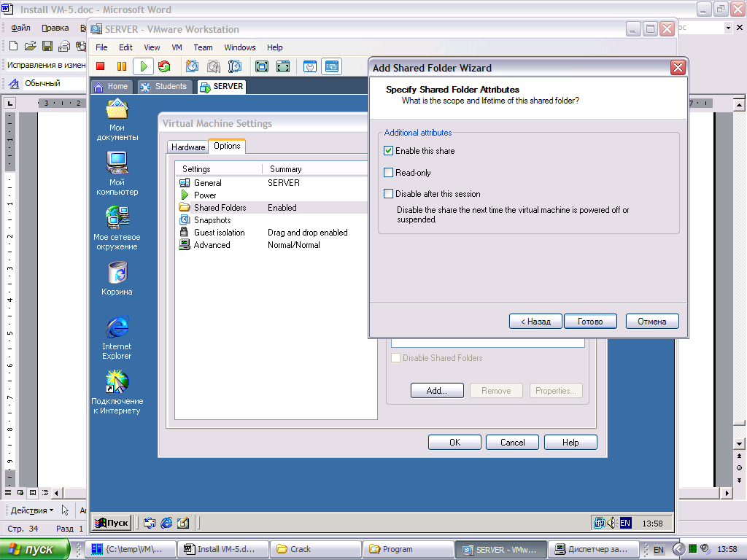Open Корзина recycle bin icon

[x=117, y=279]
